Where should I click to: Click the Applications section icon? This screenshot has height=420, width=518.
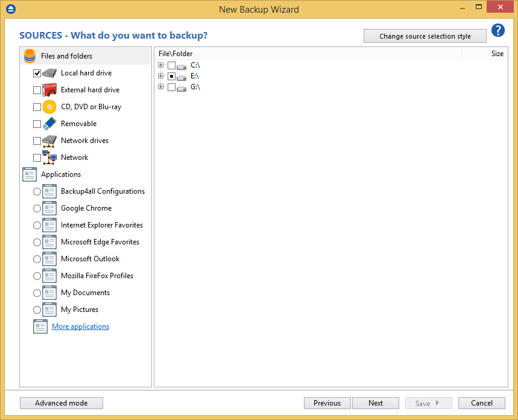click(x=30, y=174)
